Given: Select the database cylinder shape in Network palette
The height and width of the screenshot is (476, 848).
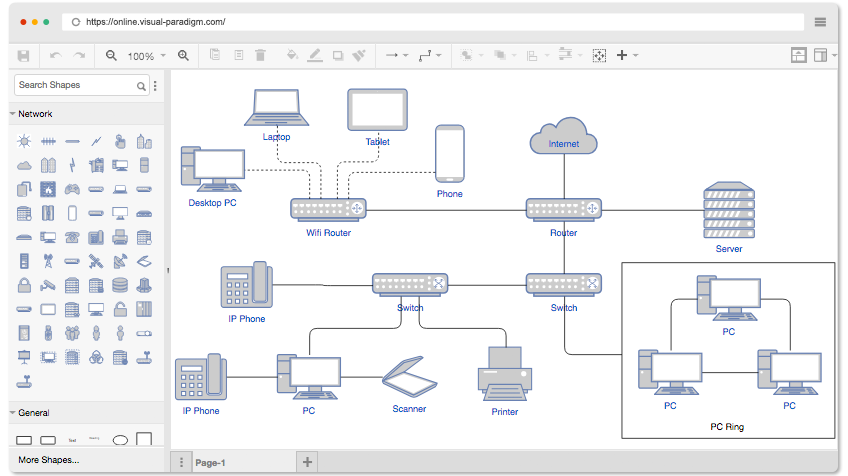Looking at the screenshot, I should (x=120, y=285).
